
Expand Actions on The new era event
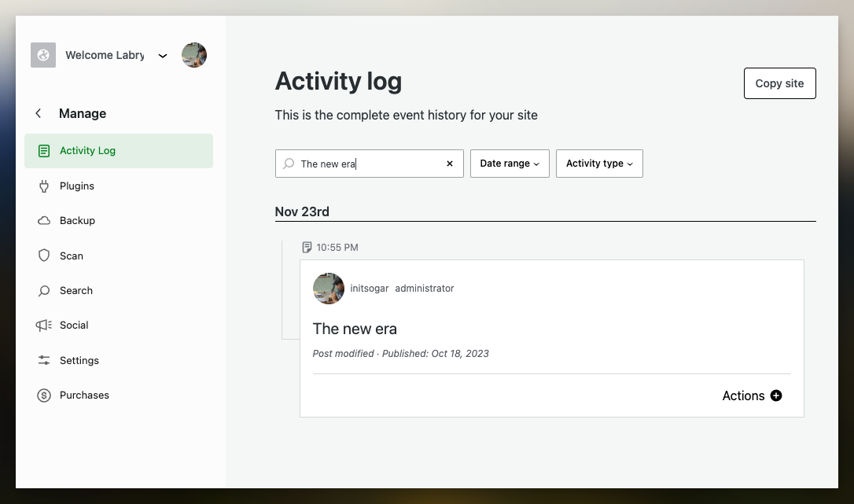(x=751, y=395)
